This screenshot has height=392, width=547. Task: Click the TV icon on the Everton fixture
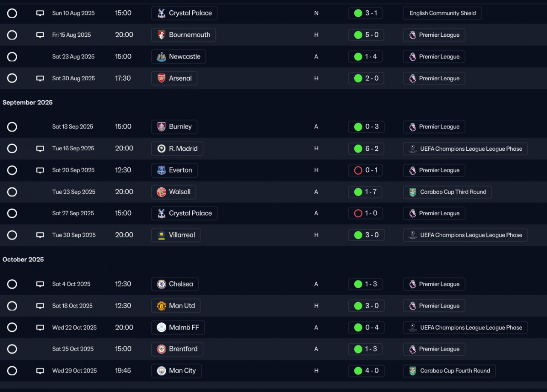[x=40, y=170]
